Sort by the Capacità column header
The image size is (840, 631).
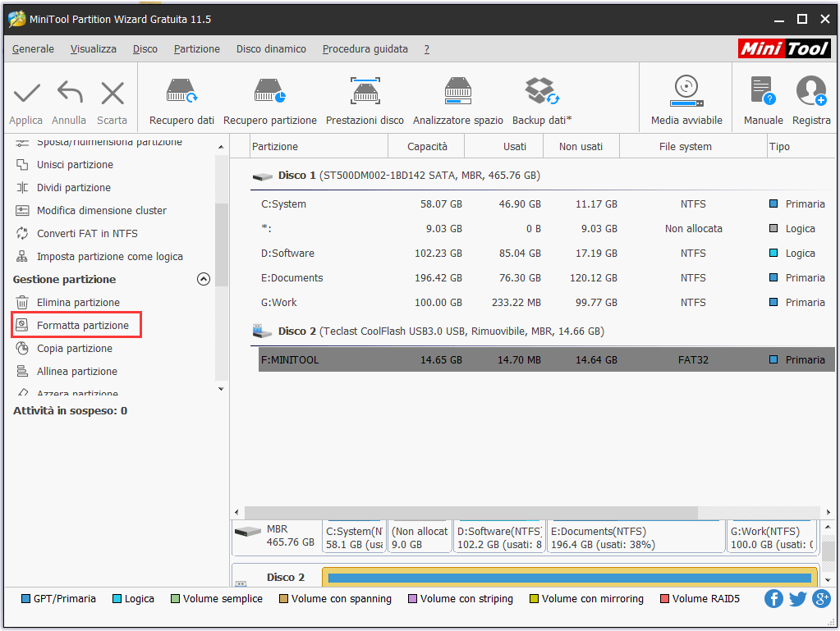tap(427, 147)
